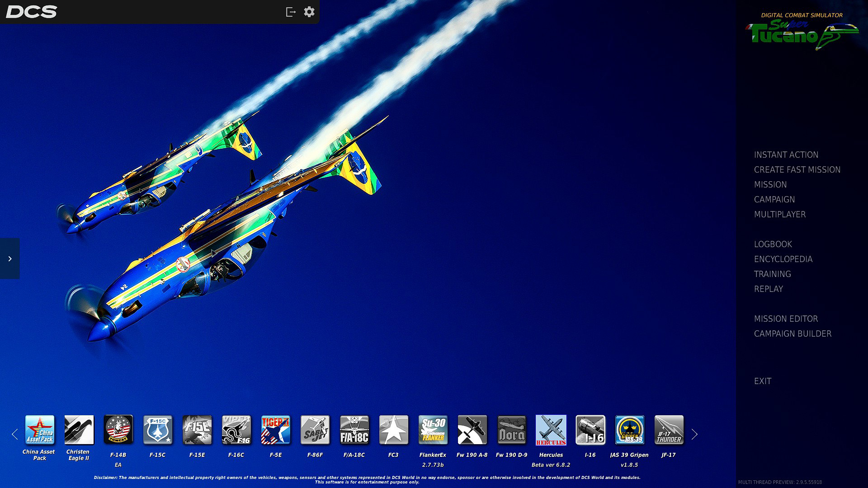
Task: Select the Fw 190 D-9 Dora icon
Action: tap(511, 430)
